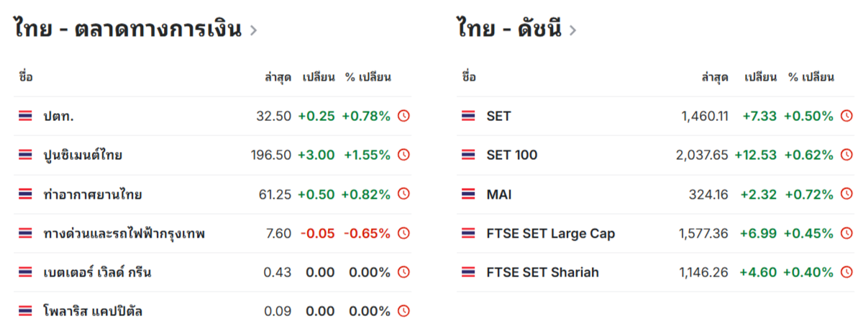Click the % เปลี่ยน column header in the indices table
The width and height of the screenshot is (868, 324).
coord(811,77)
